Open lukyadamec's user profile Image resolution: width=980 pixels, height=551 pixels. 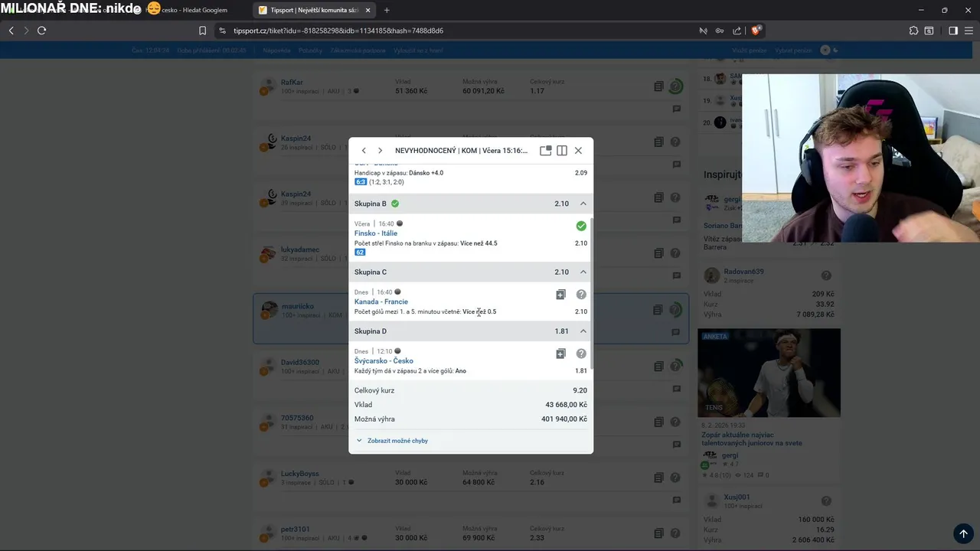pos(300,249)
